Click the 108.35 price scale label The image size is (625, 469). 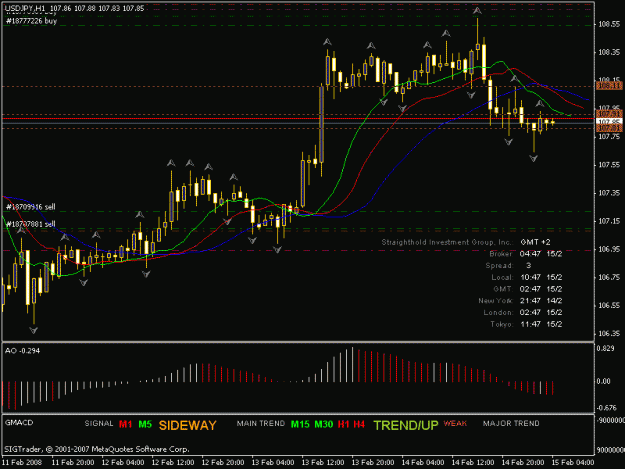click(x=609, y=52)
